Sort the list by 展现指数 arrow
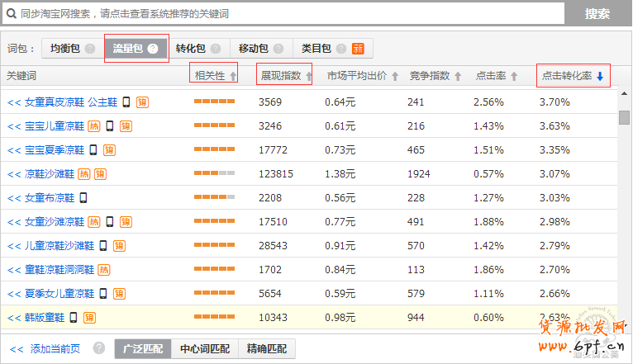Viewport: 633px width, 364px height. point(309,77)
